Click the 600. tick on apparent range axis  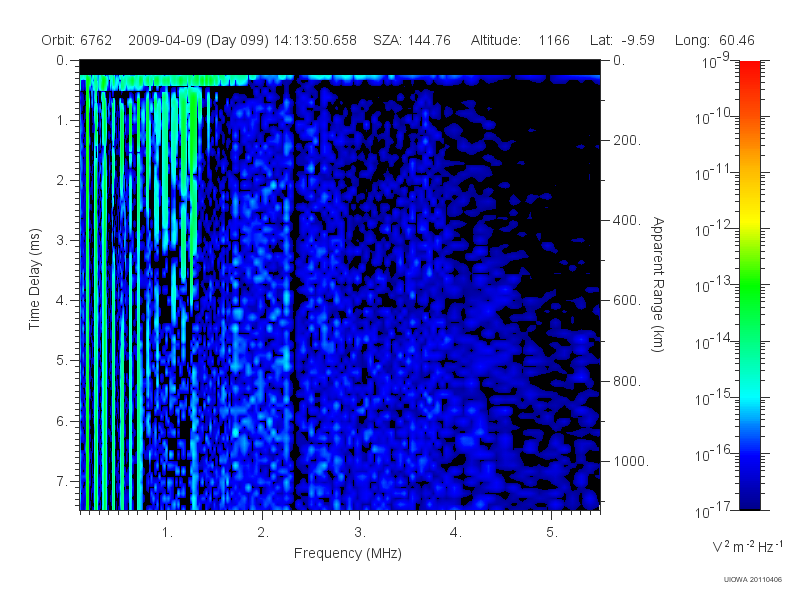[x=627, y=300]
